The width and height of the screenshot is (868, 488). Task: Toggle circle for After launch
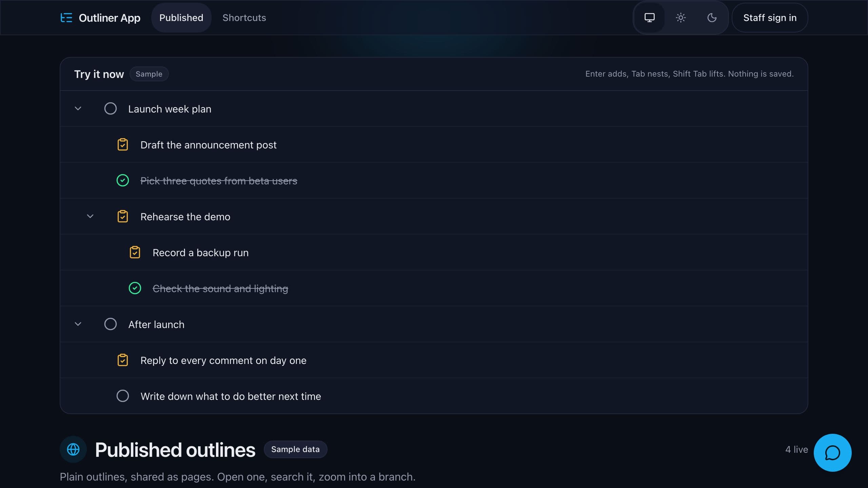111,324
